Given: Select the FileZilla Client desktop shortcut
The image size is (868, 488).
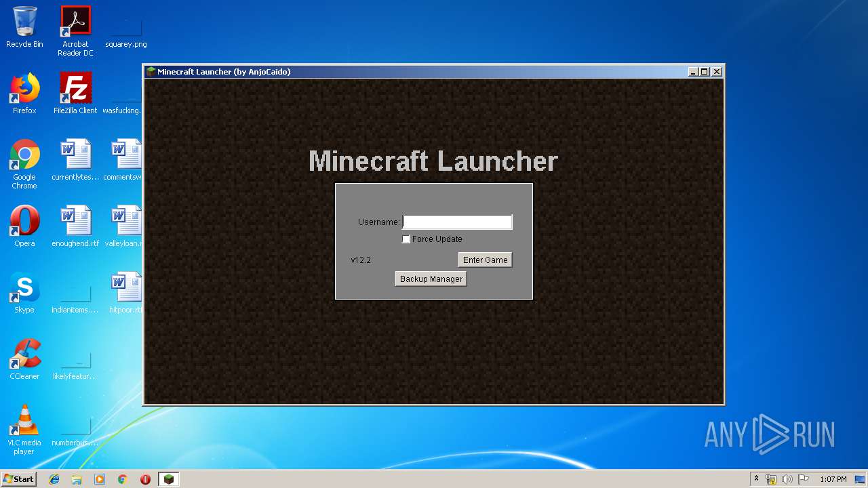Looking at the screenshot, I should coord(75,94).
